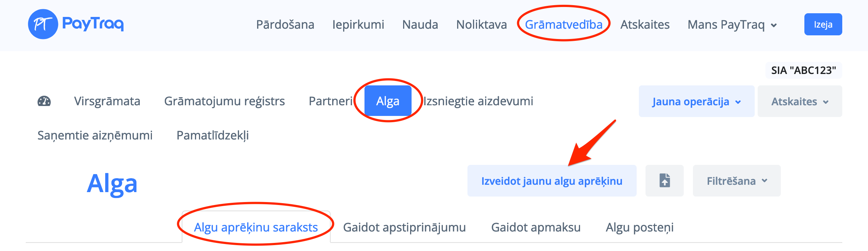Image resolution: width=868 pixels, height=251 pixels.
Task: Click Izveidot jaunu algu aprēķinu button
Action: point(552,181)
